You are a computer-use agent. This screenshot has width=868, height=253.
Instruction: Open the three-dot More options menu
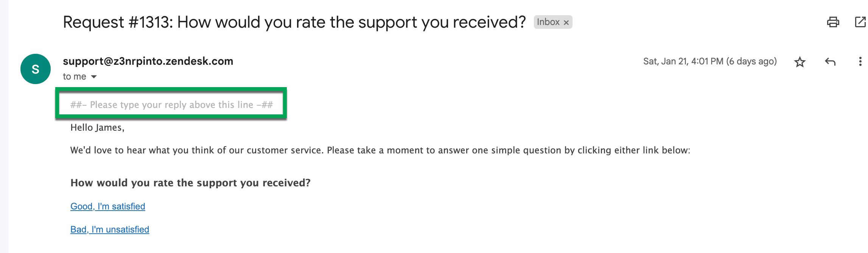[860, 62]
